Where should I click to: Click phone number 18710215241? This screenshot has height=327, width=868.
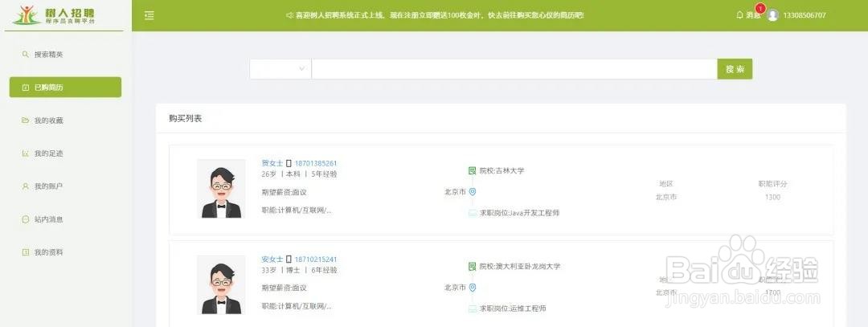pyautogui.click(x=316, y=259)
